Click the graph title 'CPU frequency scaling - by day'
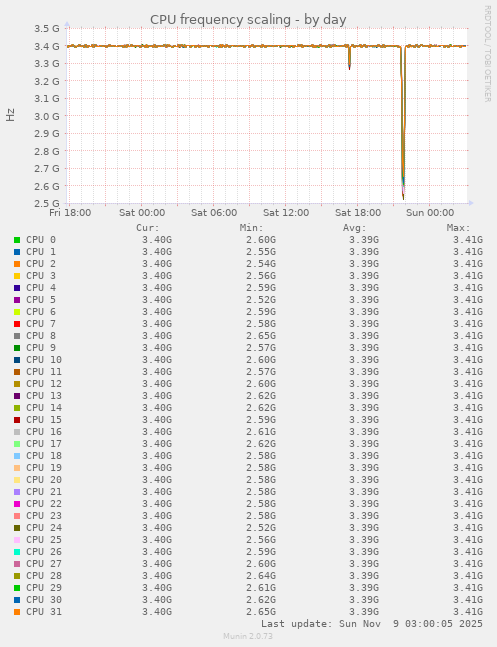 point(248,20)
